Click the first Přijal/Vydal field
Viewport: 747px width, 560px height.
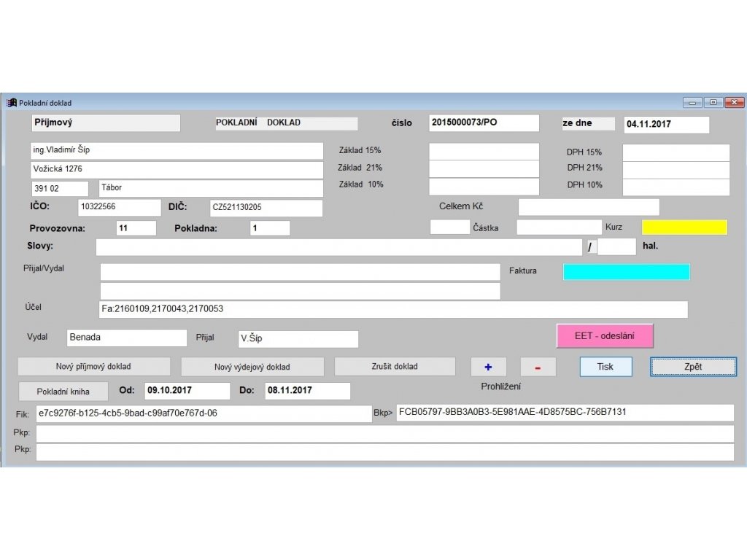[x=300, y=272]
